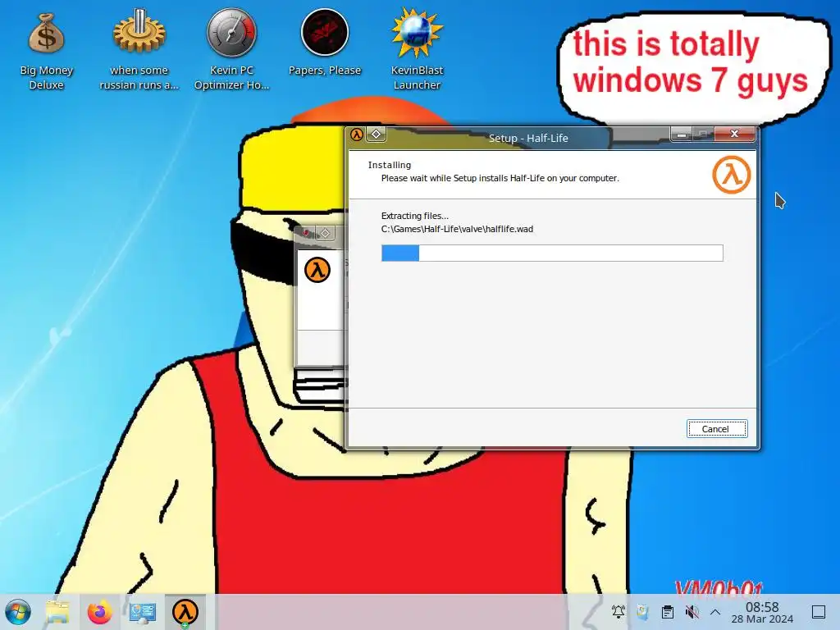Click the 'Installing' heading text
The height and width of the screenshot is (630, 840).
point(390,165)
